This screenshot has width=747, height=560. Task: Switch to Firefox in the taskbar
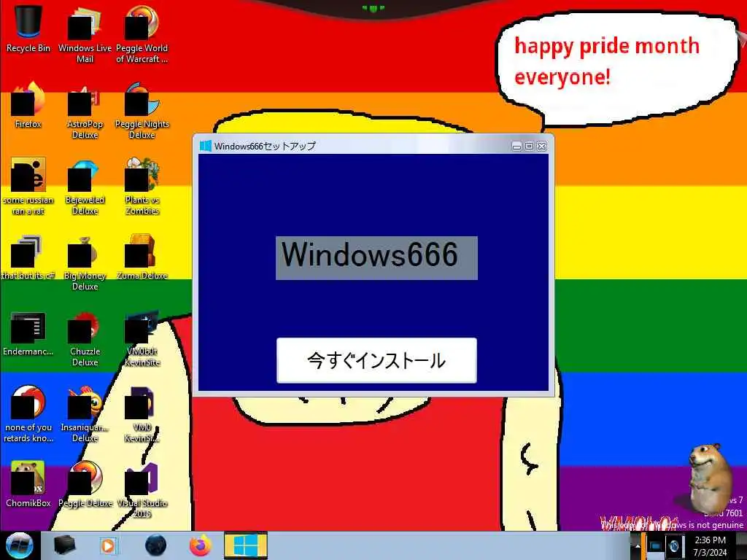[x=201, y=545]
